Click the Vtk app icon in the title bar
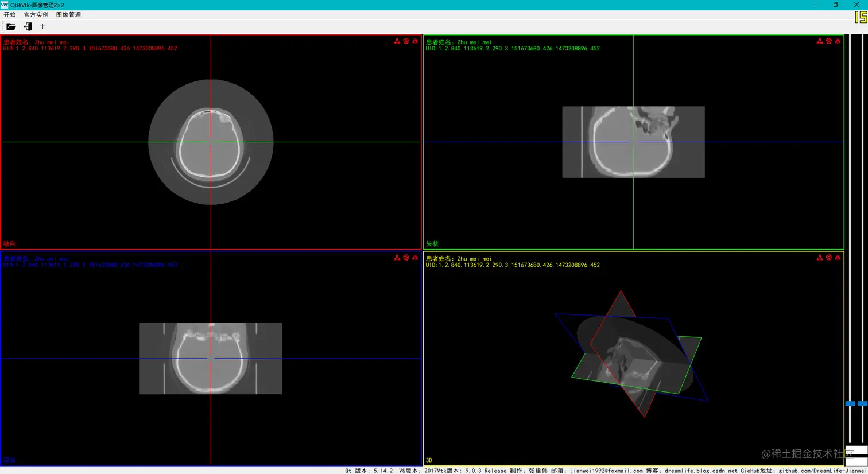The width and height of the screenshot is (868, 474). tap(5, 5)
